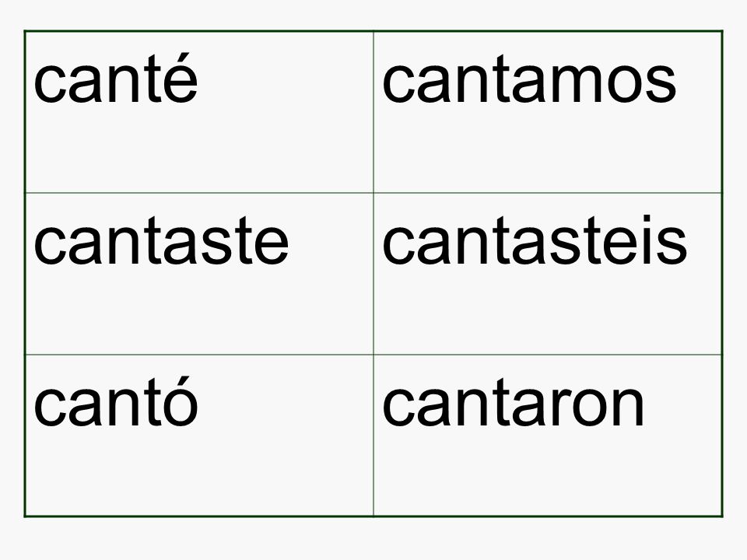
Task: Select the "cantamos" cell text
Action: [x=529, y=82]
